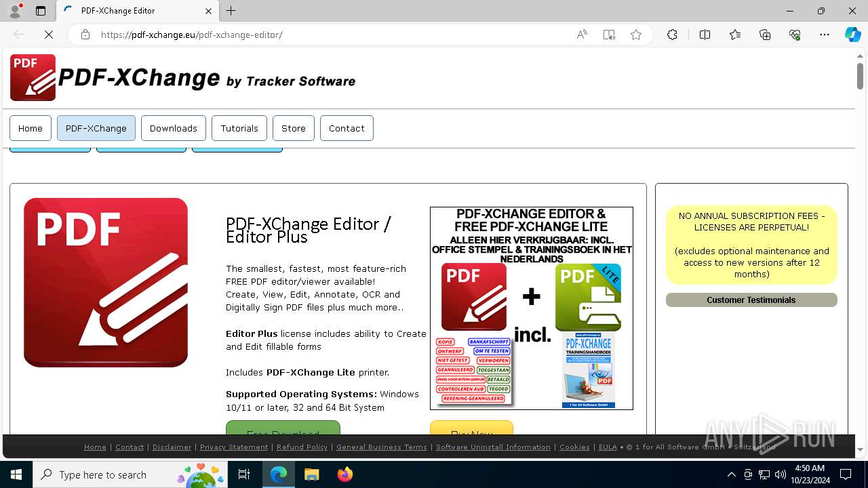Open Copilot sidebar icon
The height and width of the screenshot is (488, 868).
pos(852,35)
